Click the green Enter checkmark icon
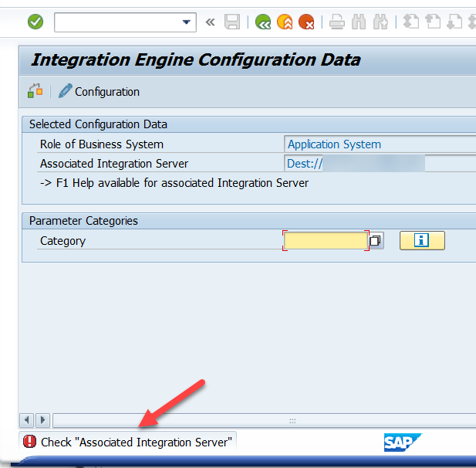The width and height of the screenshot is (476, 468). tap(35, 22)
